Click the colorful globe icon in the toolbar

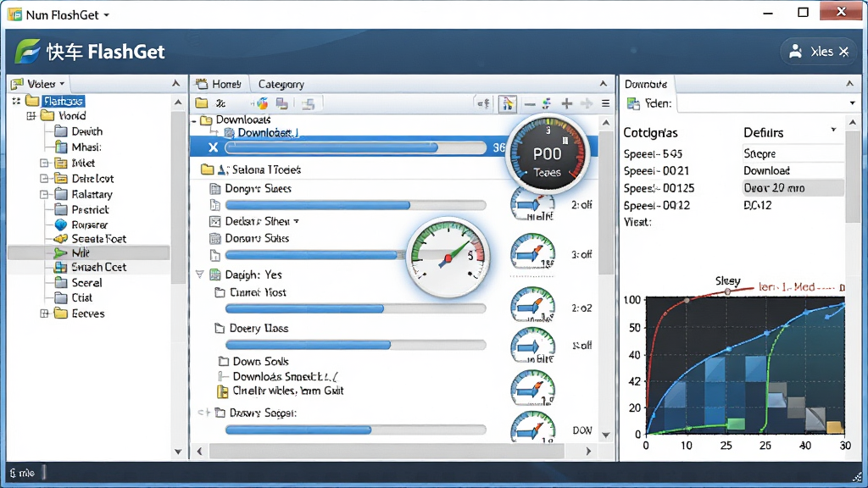261,103
